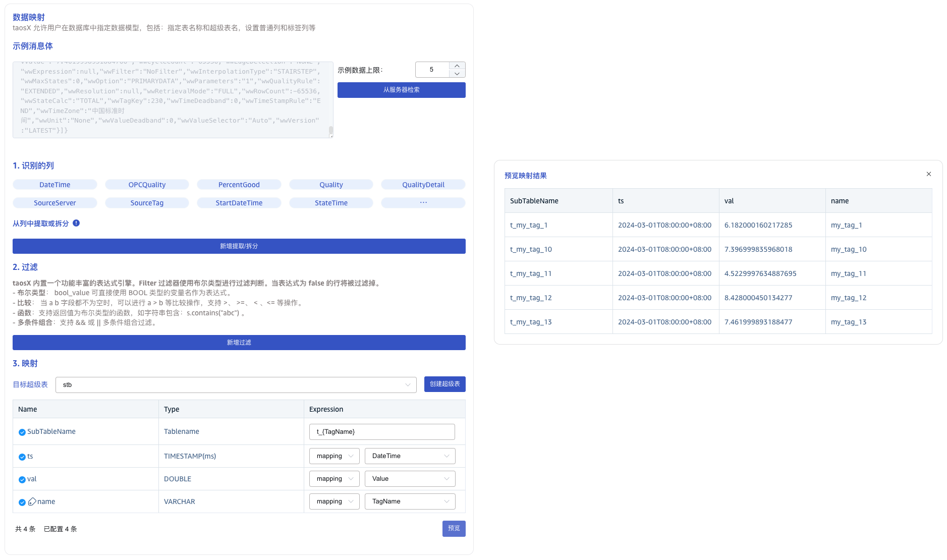Image resolution: width=947 pixels, height=560 pixels.
Task: Select the DateTime recognized column chip
Action: (x=55, y=185)
